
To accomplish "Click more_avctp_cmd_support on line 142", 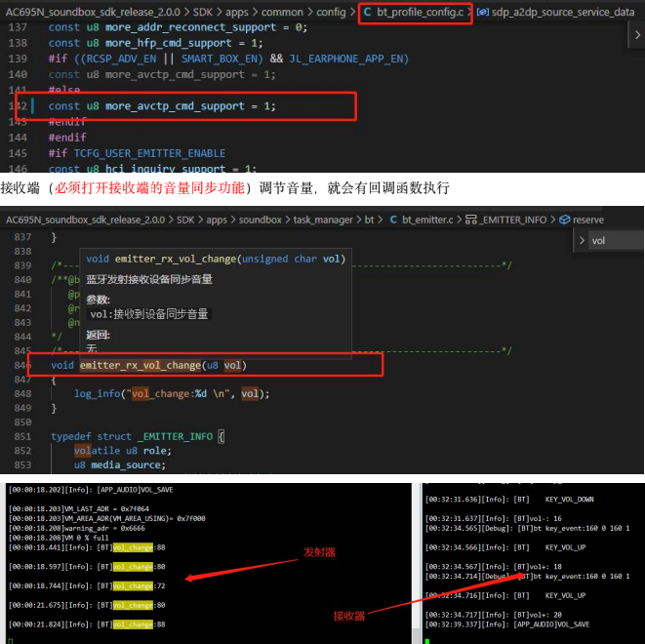I will click(175, 106).
